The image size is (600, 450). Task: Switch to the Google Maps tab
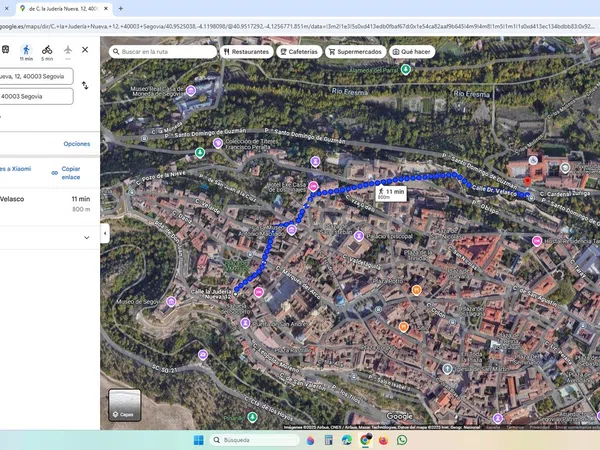(x=64, y=8)
